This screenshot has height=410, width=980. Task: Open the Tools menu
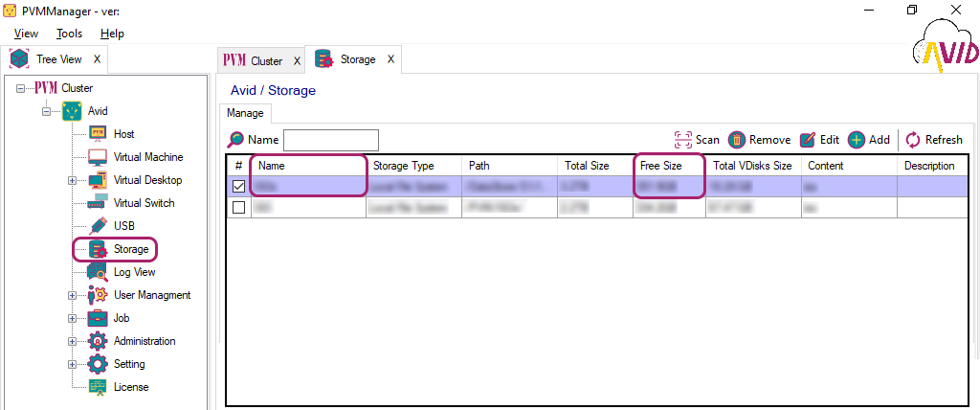tap(69, 34)
